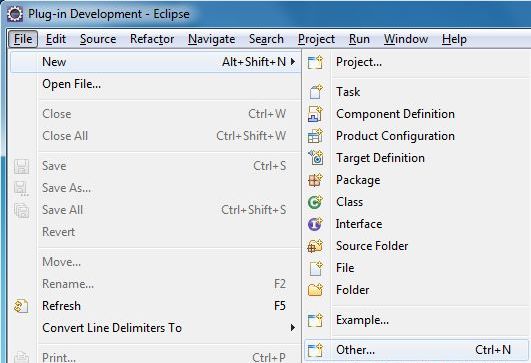Select Source Folder in New submenu
This screenshot has width=531, height=363.
[416, 246]
